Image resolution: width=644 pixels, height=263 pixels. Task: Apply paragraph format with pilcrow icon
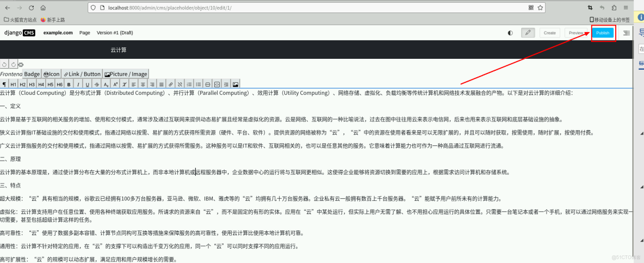[x=4, y=84]
